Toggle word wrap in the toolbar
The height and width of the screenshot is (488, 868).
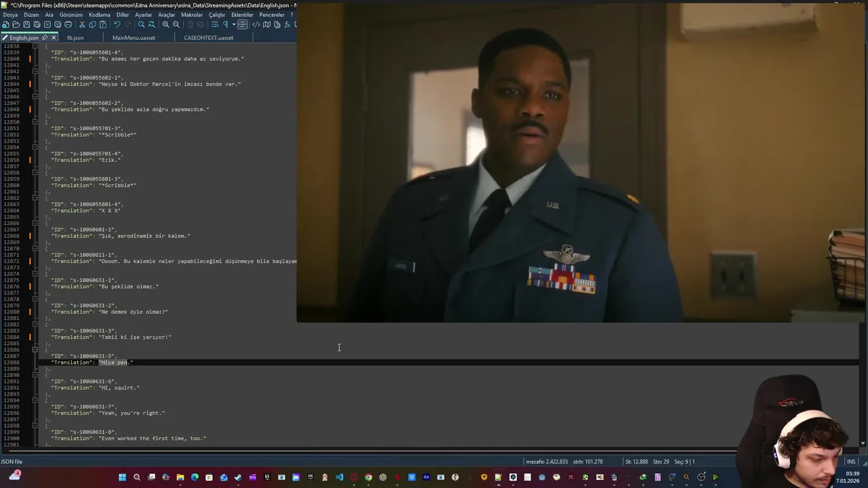point(214,24)
